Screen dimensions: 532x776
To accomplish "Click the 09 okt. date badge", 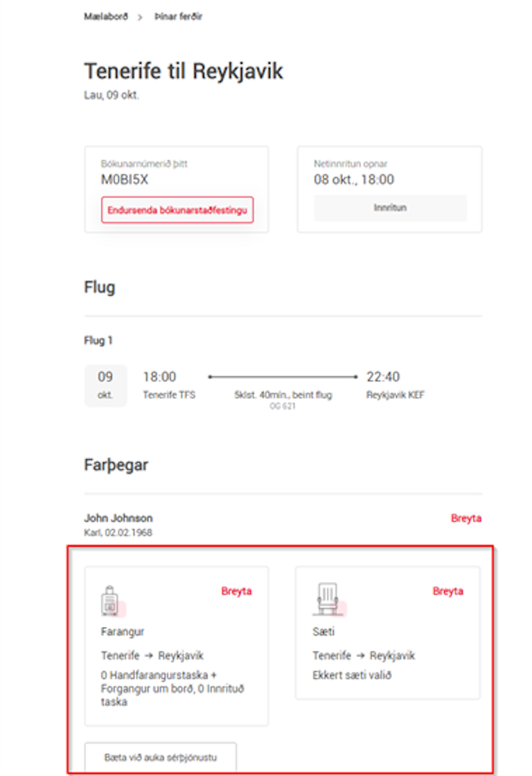I will pyautogui.click(x=105, y=385).
